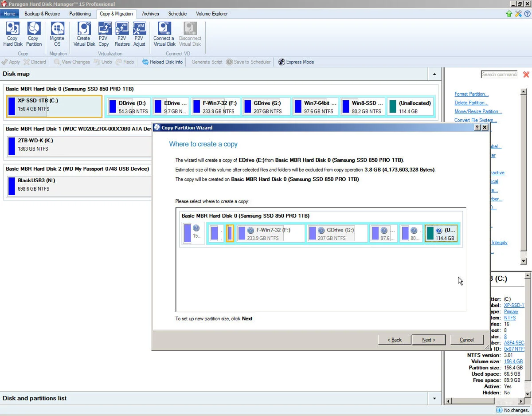
Task: Click Connect a Virtual Disk icon
Action: click(x=164, y=34)
